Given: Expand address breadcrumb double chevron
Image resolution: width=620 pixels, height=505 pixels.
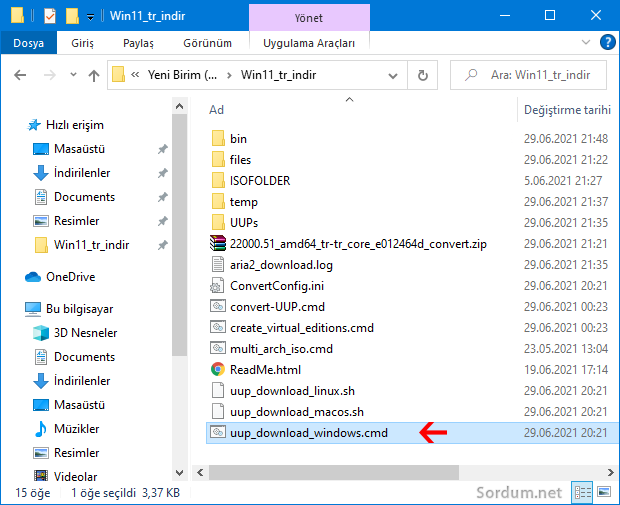Looking at the screenshot, I should point(135,74).
